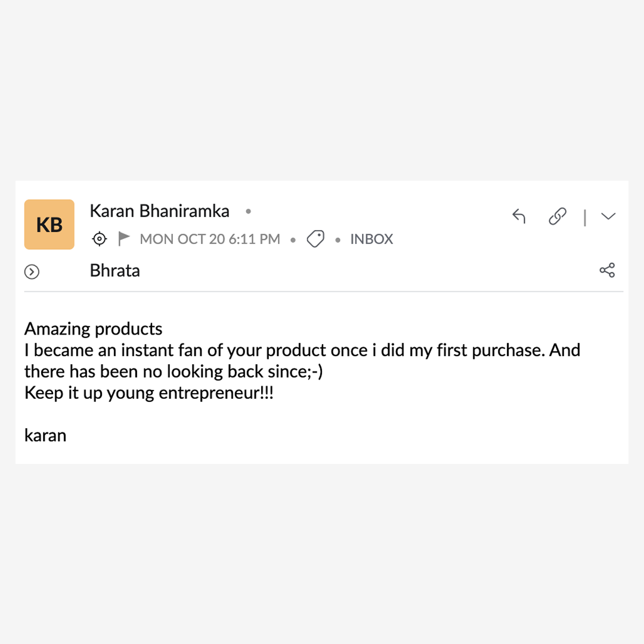
Task: Open the more actions chevron dropdown
Action: [x=608, y=216]
